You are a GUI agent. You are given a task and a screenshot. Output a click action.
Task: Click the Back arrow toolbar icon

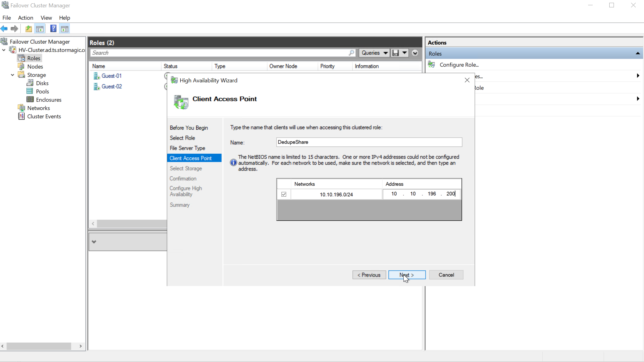tap(4, 29)
